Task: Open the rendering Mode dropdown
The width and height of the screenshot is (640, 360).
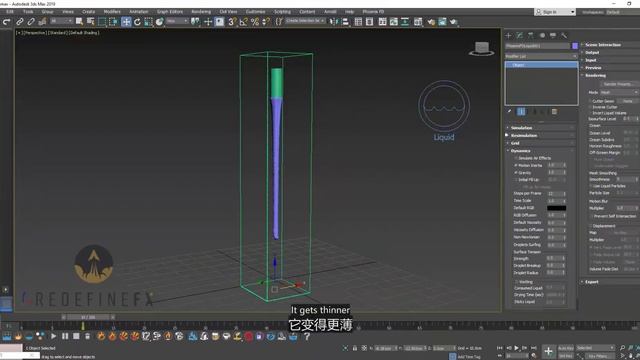Action: click(x=619, y=93)
